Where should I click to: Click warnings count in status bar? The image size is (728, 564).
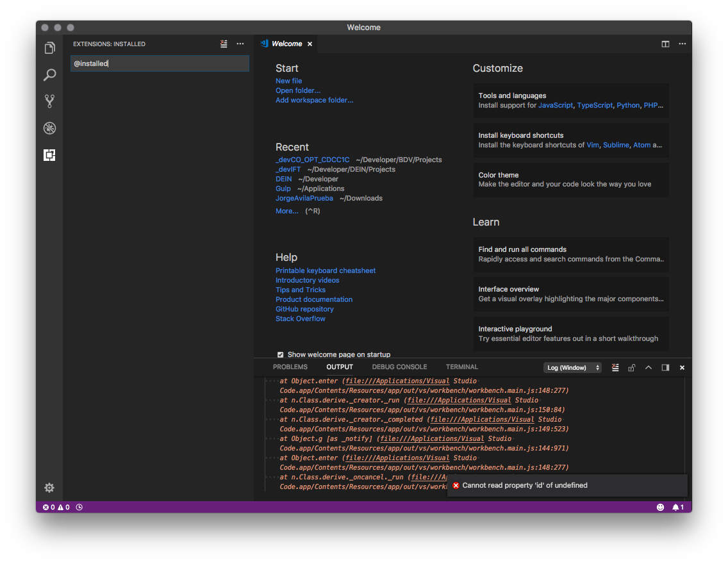click(63, 508)
